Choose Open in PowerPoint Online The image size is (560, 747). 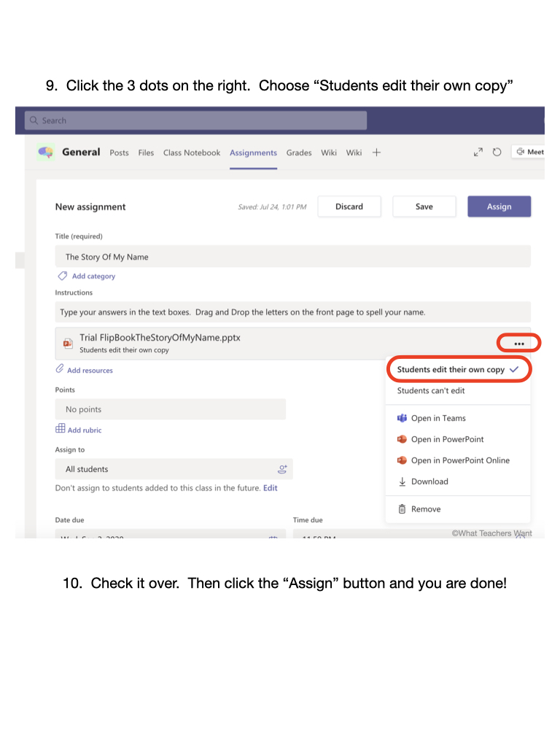[459, 460]
